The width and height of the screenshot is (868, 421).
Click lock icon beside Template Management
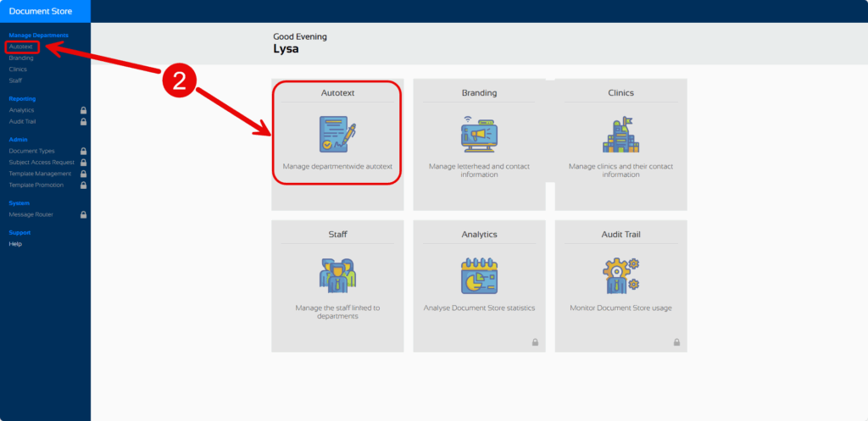click(84, 174)
